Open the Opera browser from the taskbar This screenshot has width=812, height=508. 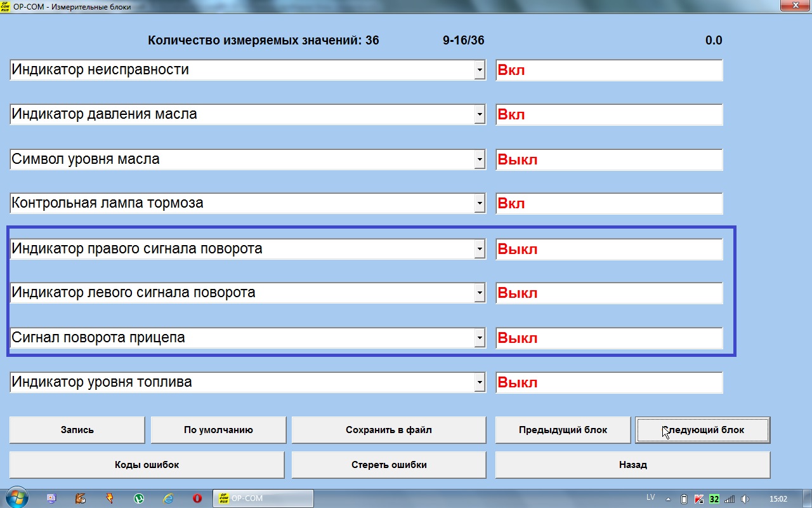click(197, 498)
